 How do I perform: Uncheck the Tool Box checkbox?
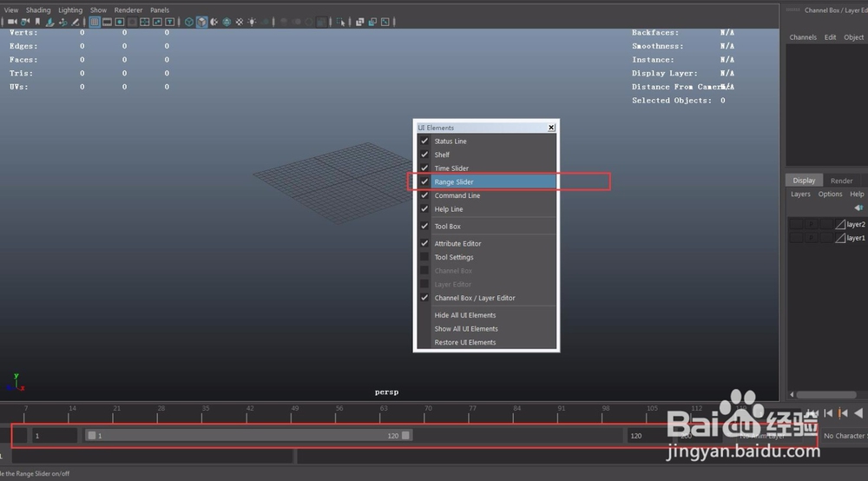click(424, 226)
